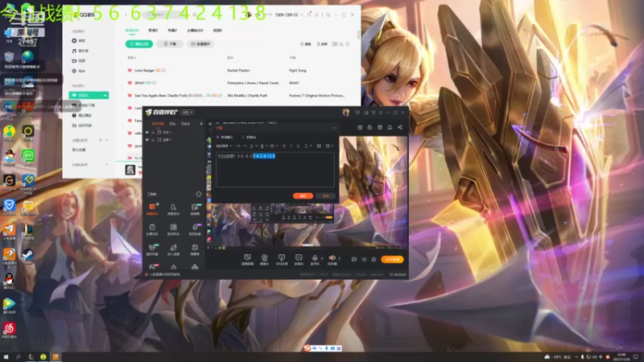The height and width of the screenshot is (362, 644).
Task: Add phone screen-cast source from bottom bar
Action: click(x=281, y=259)
